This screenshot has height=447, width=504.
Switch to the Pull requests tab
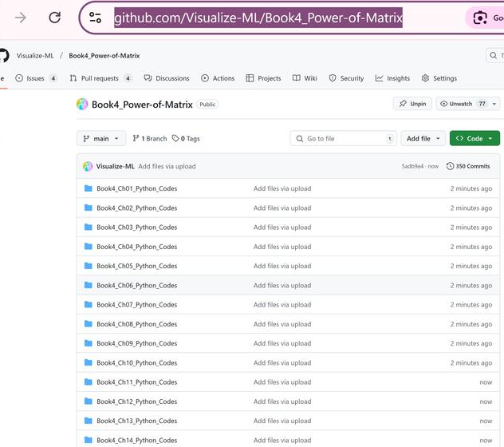click(99, 78)
